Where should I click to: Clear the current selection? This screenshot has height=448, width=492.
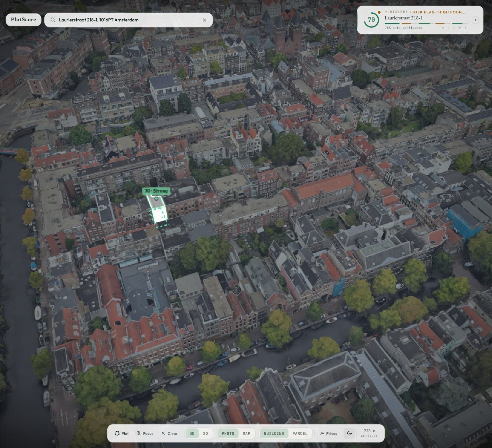click(169, 433)
